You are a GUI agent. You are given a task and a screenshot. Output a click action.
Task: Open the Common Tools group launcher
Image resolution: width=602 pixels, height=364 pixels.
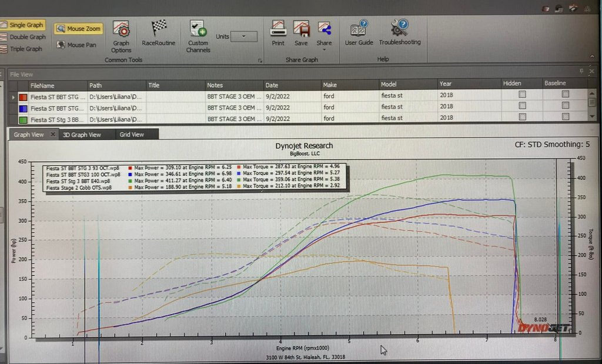point(260,61)
